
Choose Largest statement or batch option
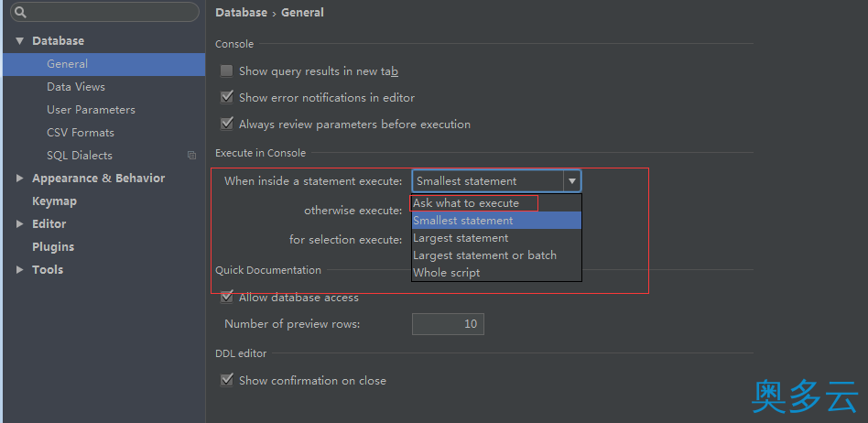[496, 255]
